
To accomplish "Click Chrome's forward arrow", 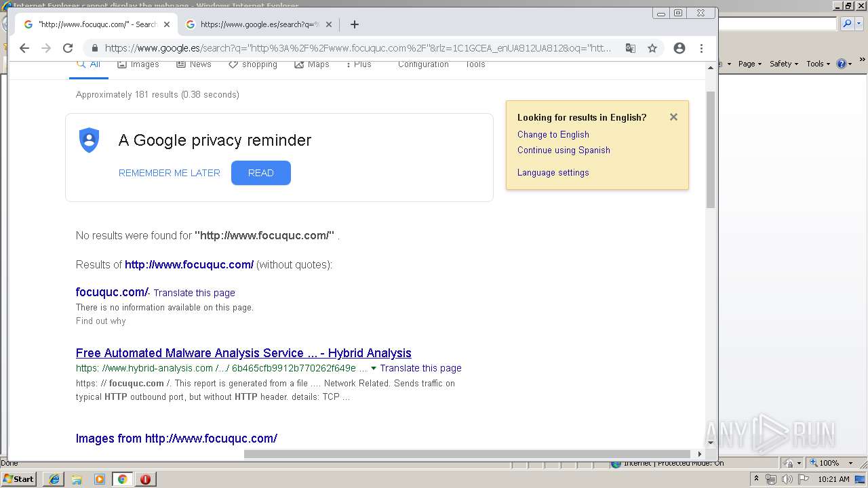I will coord(46,48).
